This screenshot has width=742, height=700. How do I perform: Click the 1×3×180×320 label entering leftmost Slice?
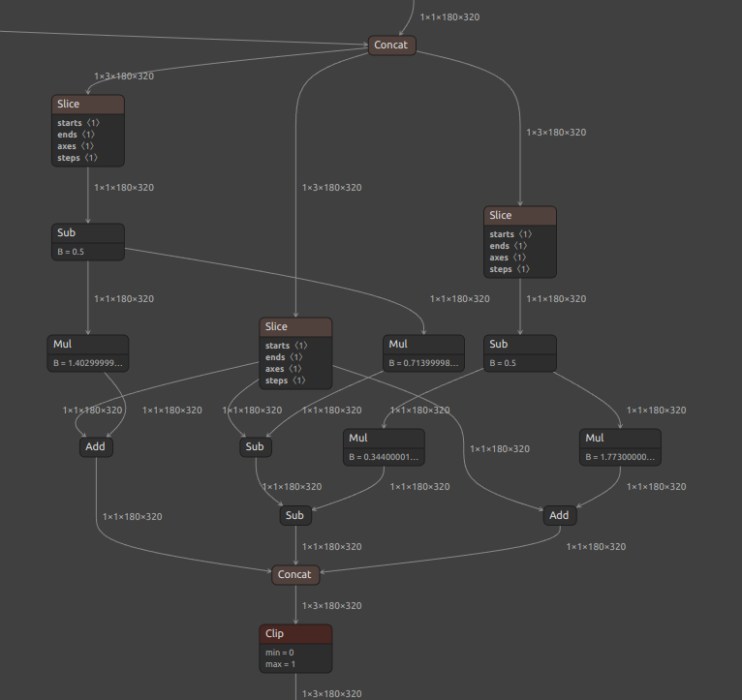click(124, 76)
